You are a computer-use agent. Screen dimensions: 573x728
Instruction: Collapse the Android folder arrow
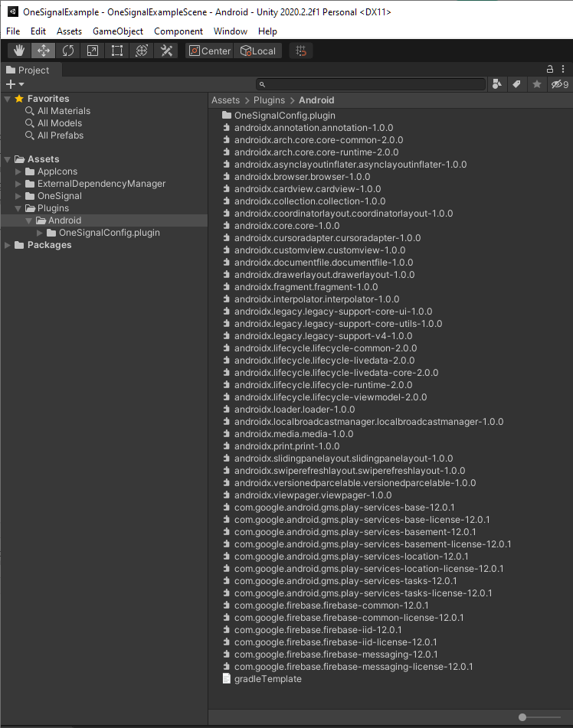click(x=29, y=220)
